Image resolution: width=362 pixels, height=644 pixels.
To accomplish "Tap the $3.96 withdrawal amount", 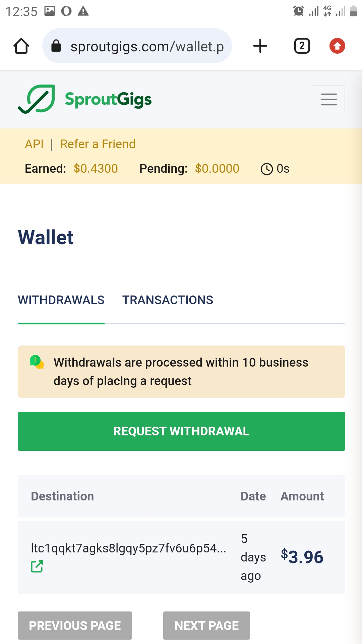I will pos(302,557).
